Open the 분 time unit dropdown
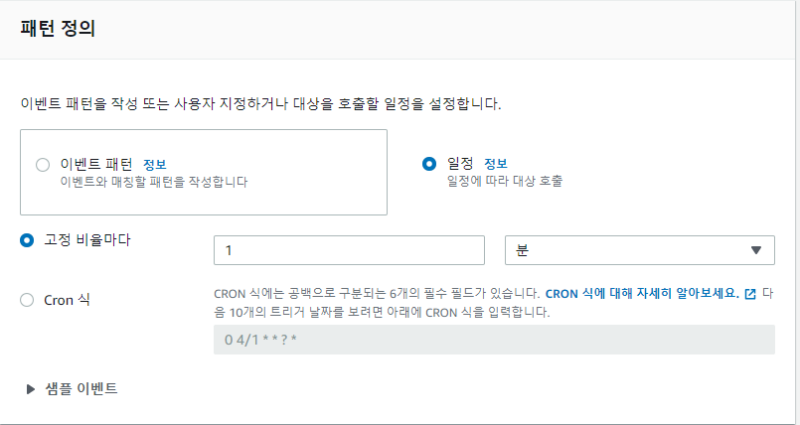 (x=639, y=250)
